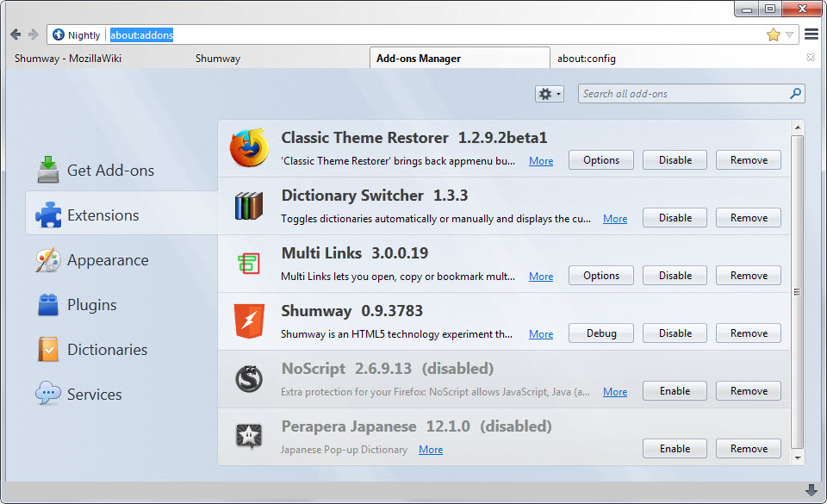Open the gear tools dropdown for add-ons

click(x=550, y=94)
